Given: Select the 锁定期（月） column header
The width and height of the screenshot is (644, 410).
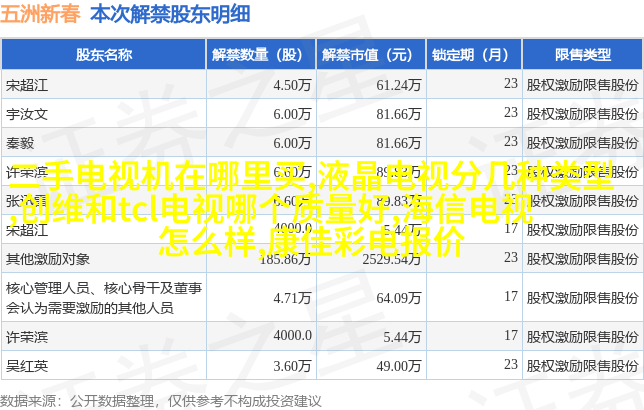Looking at the screenshot, I should [473, 54].
